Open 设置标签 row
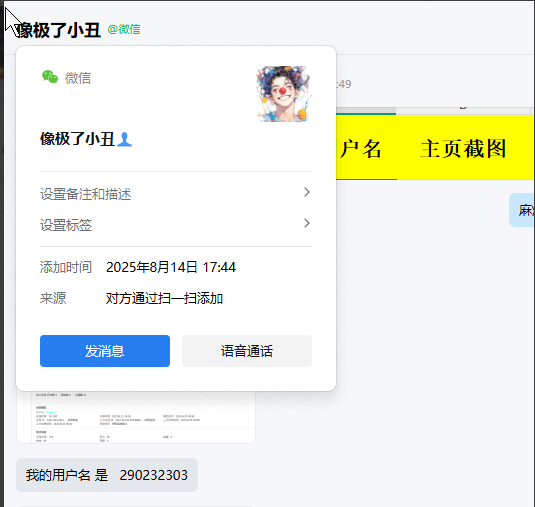The width and height of the screenshot is (535, 507). [176, 224]
